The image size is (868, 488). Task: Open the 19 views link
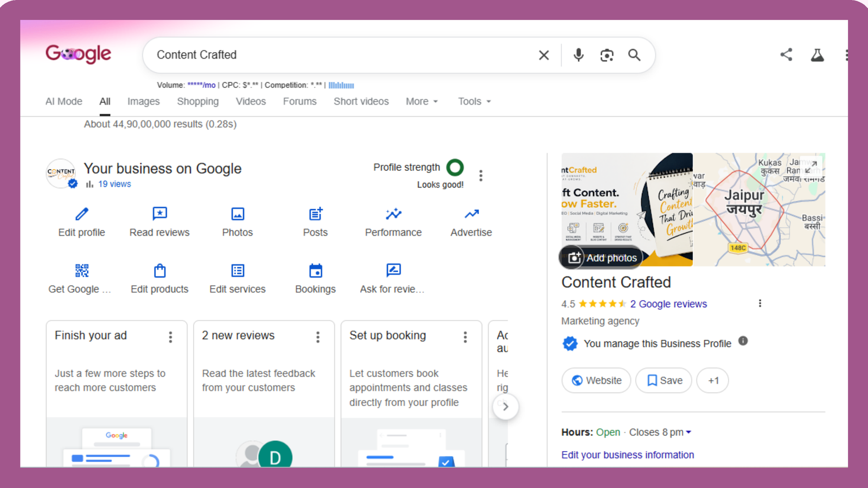114,184
